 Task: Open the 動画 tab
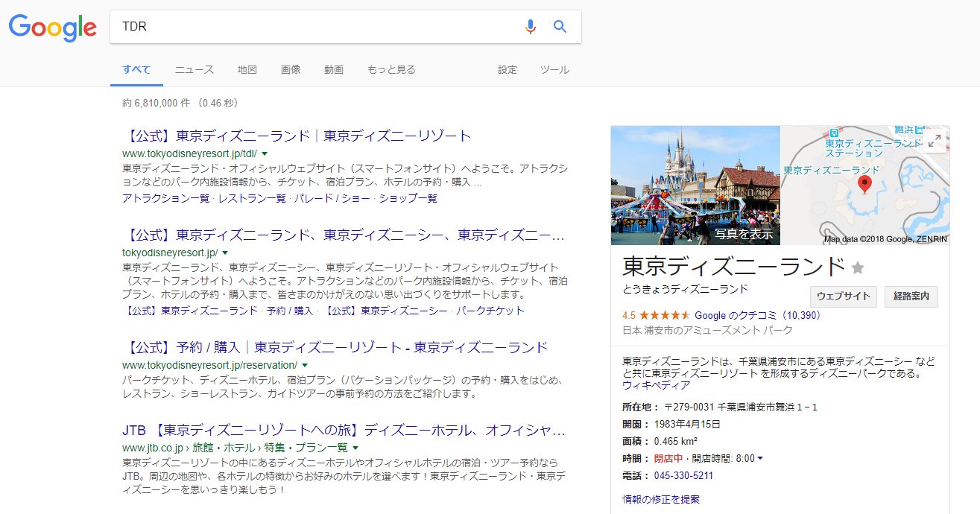334,70
